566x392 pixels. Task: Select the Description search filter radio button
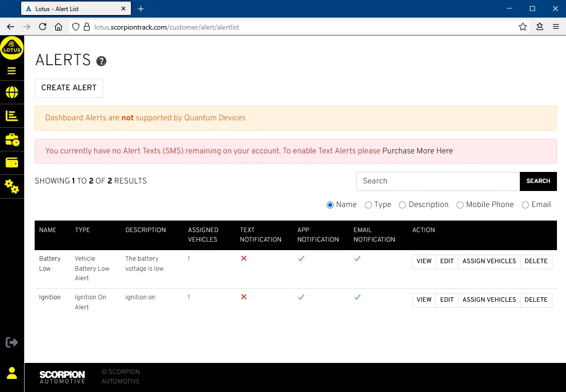click(402, 205)
